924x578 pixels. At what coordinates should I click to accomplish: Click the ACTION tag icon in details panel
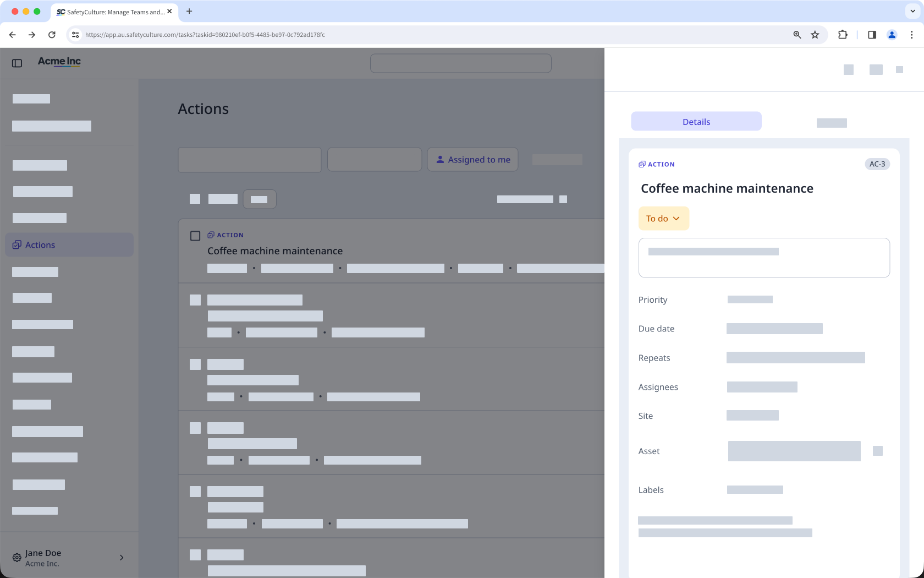(642, 164)
